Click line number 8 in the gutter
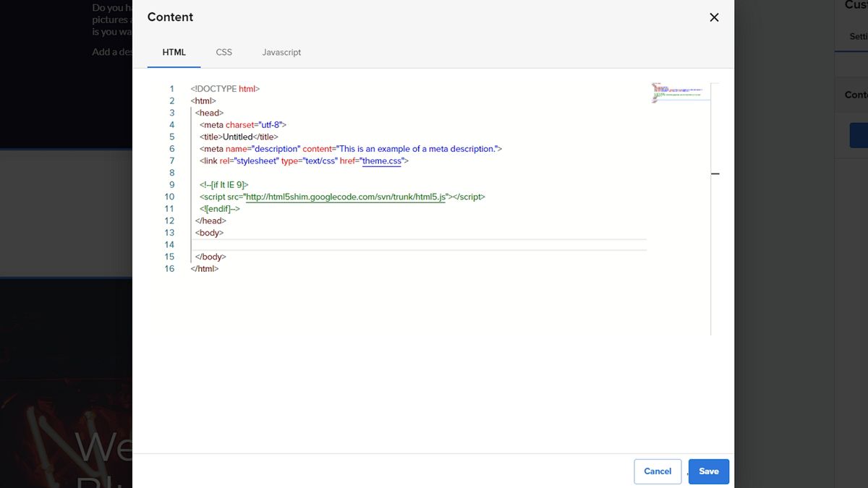 tap(171, 173)
